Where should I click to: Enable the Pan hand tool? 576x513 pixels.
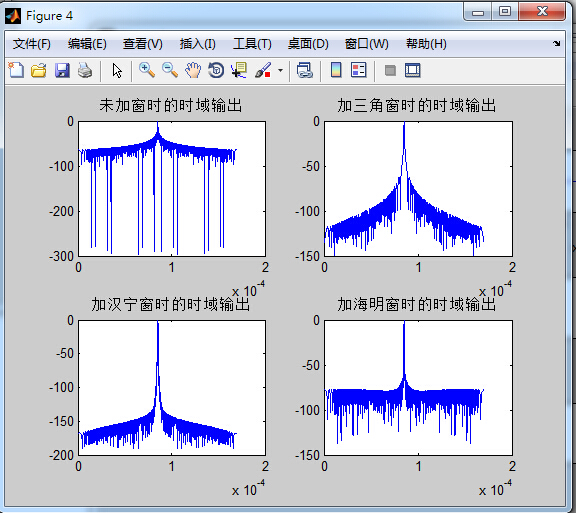pyautogui.click(x=193, y=70)
